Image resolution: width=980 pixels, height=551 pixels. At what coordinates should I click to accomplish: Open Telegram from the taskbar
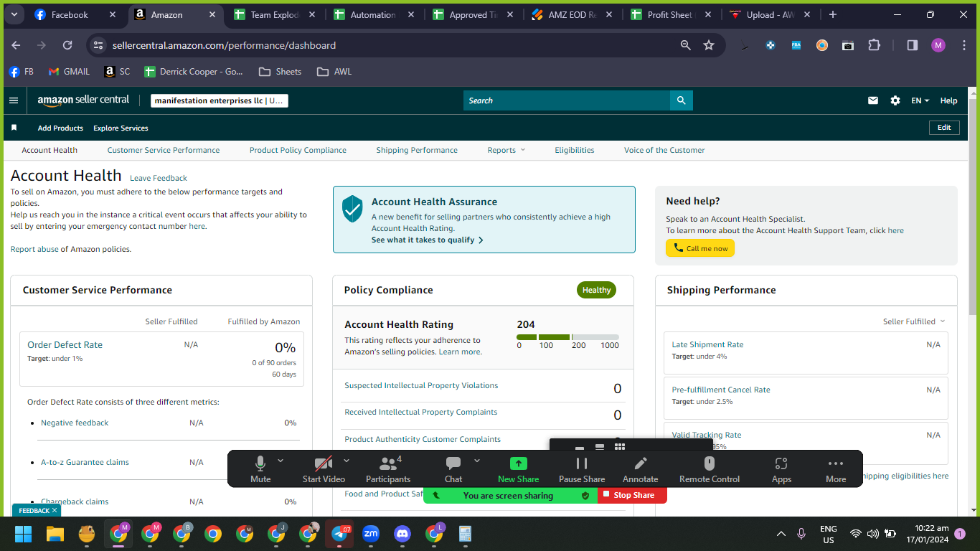point(340,534)
